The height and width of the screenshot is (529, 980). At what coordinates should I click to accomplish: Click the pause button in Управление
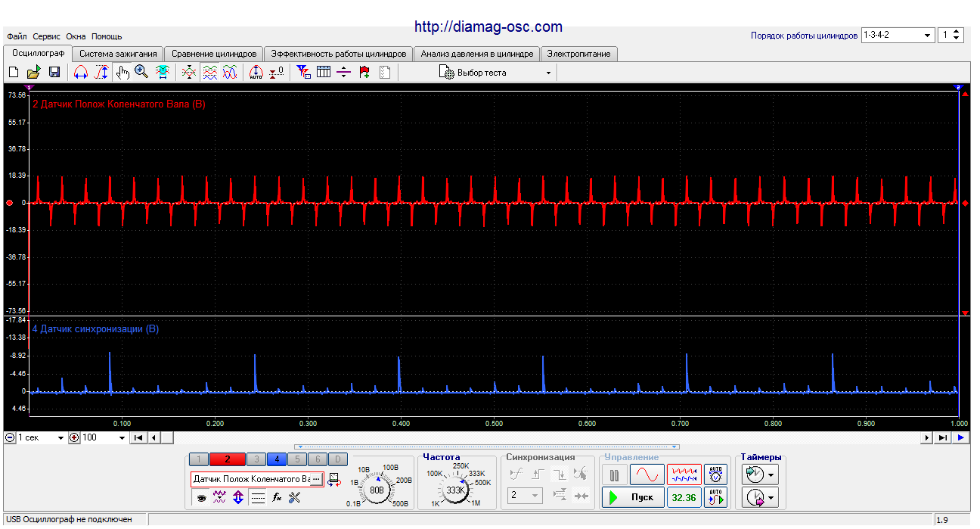[614, 475]
